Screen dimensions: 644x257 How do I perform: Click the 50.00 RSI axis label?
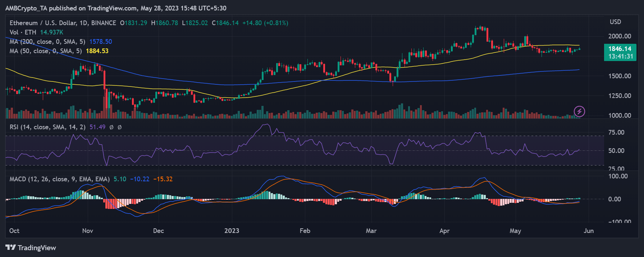(616, 151)
